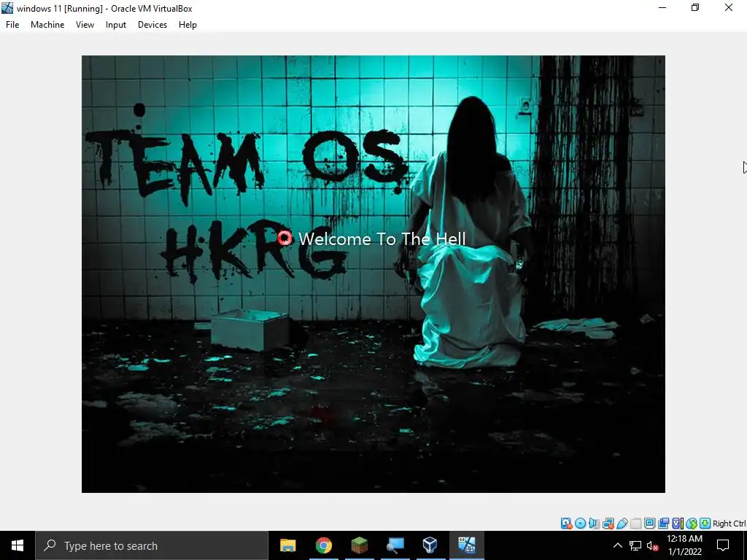
Task: Click the keyboard capture arrow indicator
Action: tap(705, 524)
